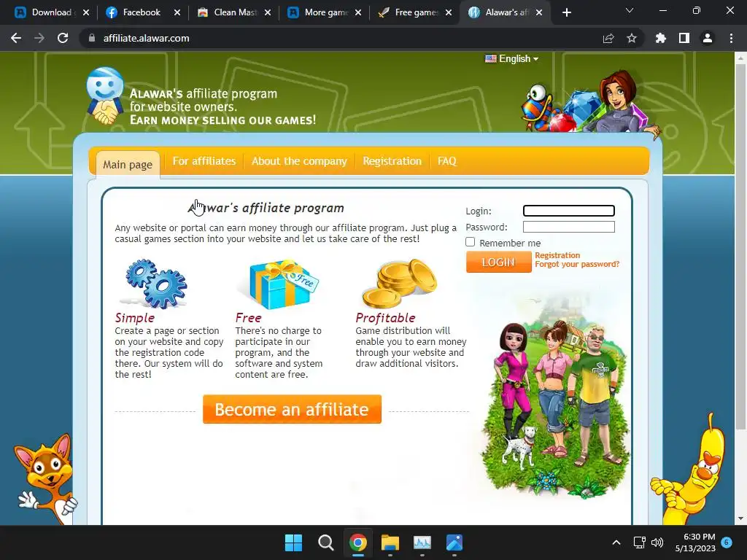Click the gold coins Profitable icon
747x560 pixels.
coord(400,284)
